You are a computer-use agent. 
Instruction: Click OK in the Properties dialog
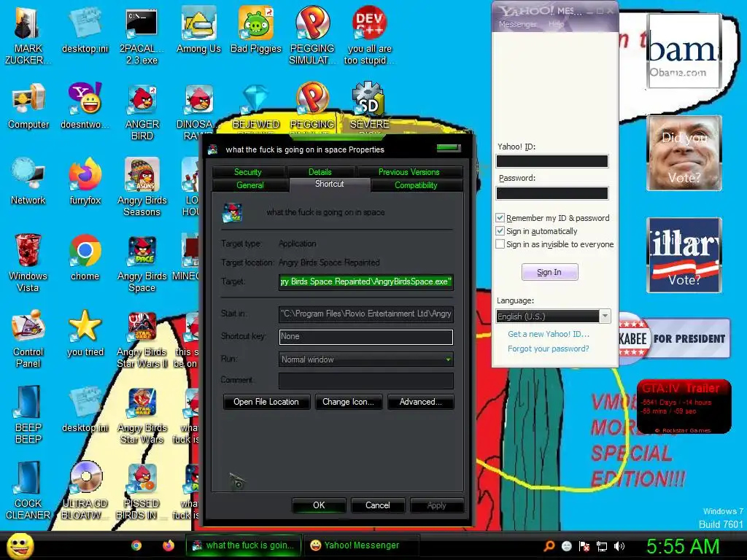[319, 505]
